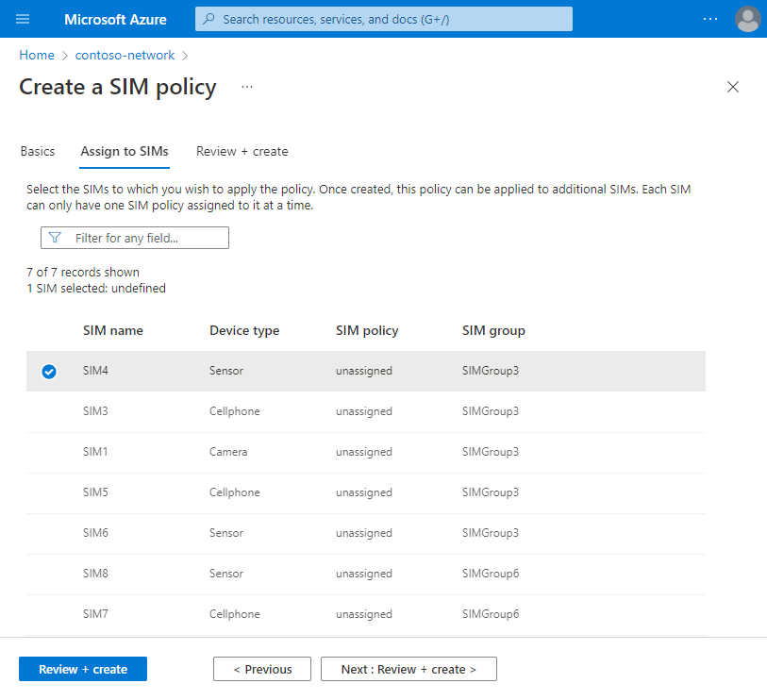The image size is (767, 700).
Task: Select the SIM3 row
Action: click(x=95, y=411)
